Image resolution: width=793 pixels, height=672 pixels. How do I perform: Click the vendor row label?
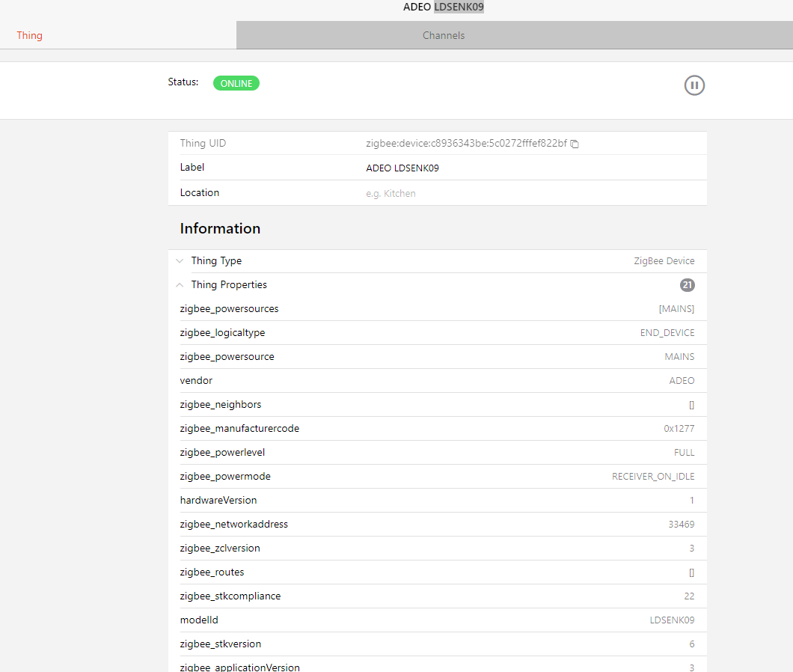coord(196,381)
